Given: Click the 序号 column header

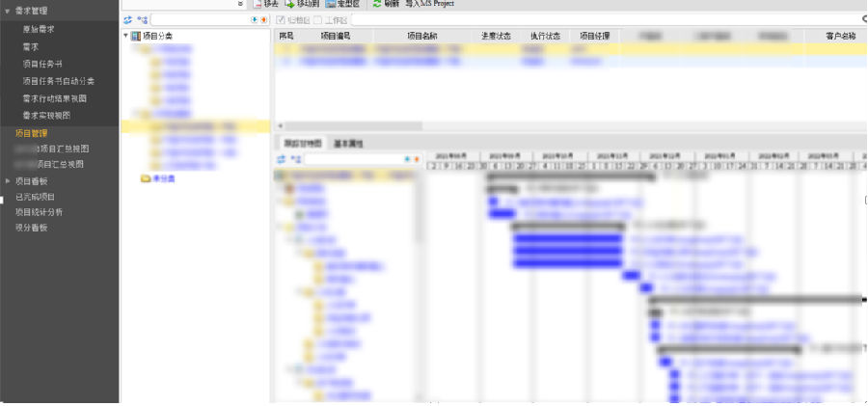Looking at the screenshot, I should (x=286, y=36).
